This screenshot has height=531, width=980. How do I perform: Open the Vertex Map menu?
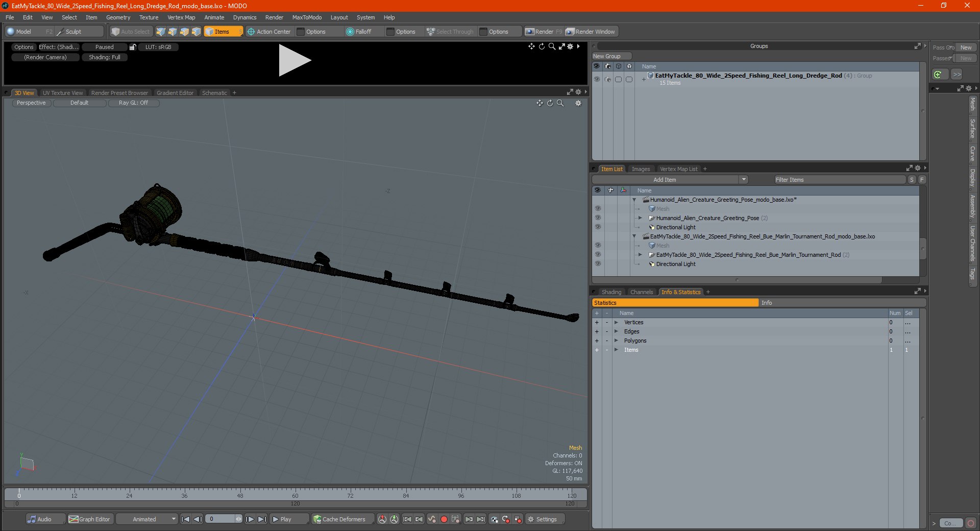click(x=181, y=17)
